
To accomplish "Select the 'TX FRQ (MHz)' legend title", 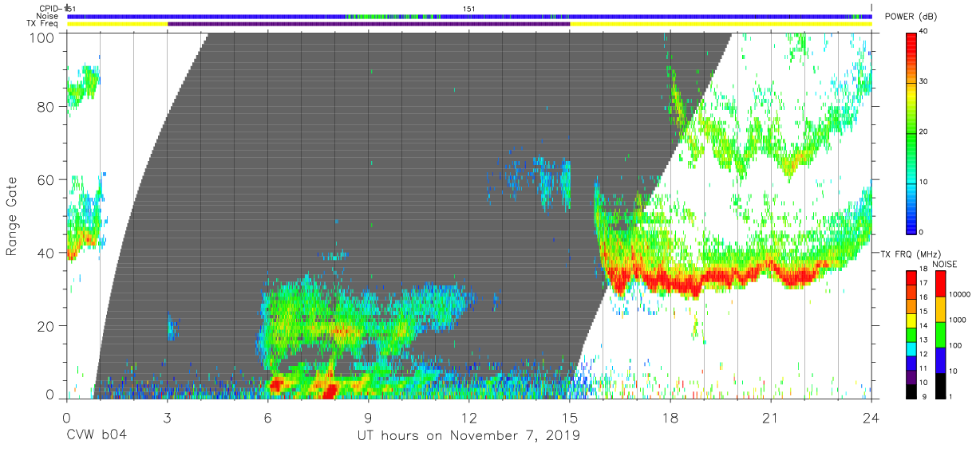I will pos(910,254).
